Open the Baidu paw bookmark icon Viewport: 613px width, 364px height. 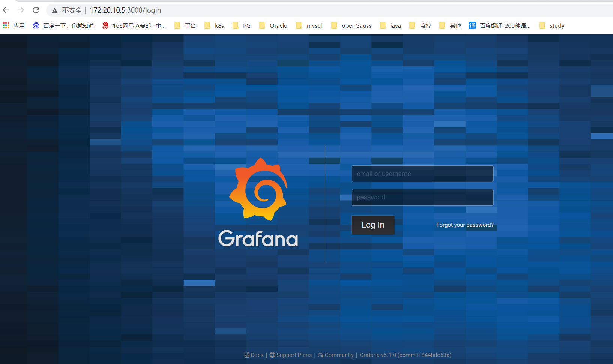[x=36, y=25]
